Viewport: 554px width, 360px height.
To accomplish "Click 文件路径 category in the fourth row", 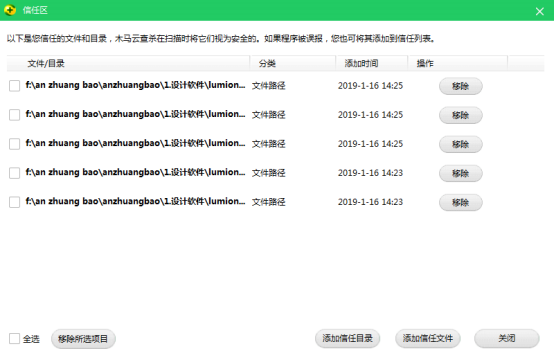I will (269, 173).
